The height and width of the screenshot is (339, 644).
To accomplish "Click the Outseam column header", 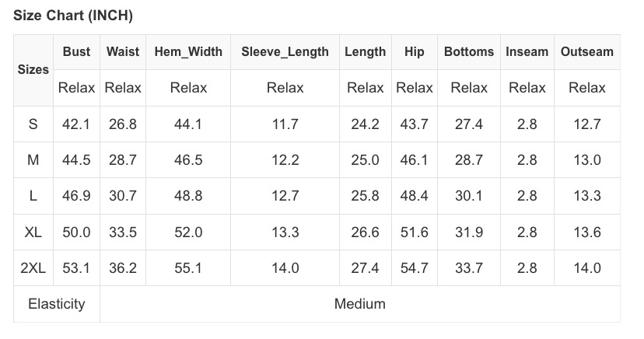I will click(586, 52).
